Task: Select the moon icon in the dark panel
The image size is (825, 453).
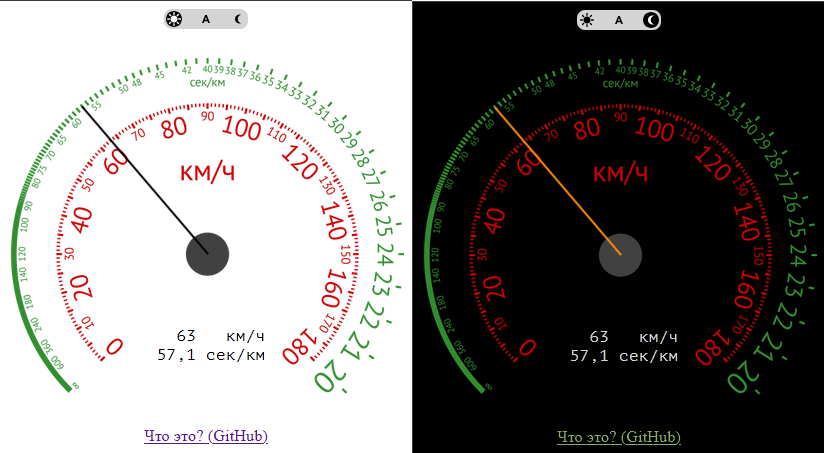Action: click(650, 19)
